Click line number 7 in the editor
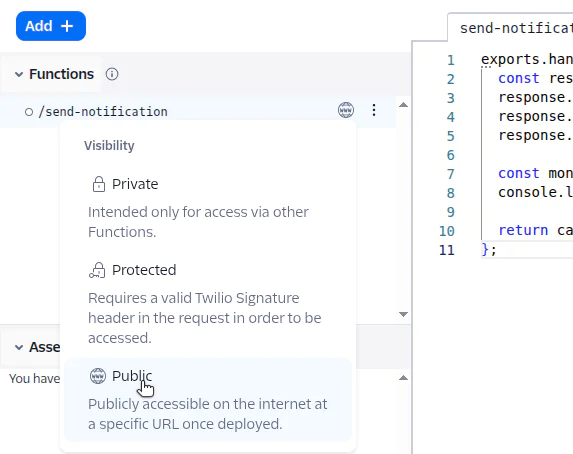This screenshot has width=573, height=454. [451, 174]
